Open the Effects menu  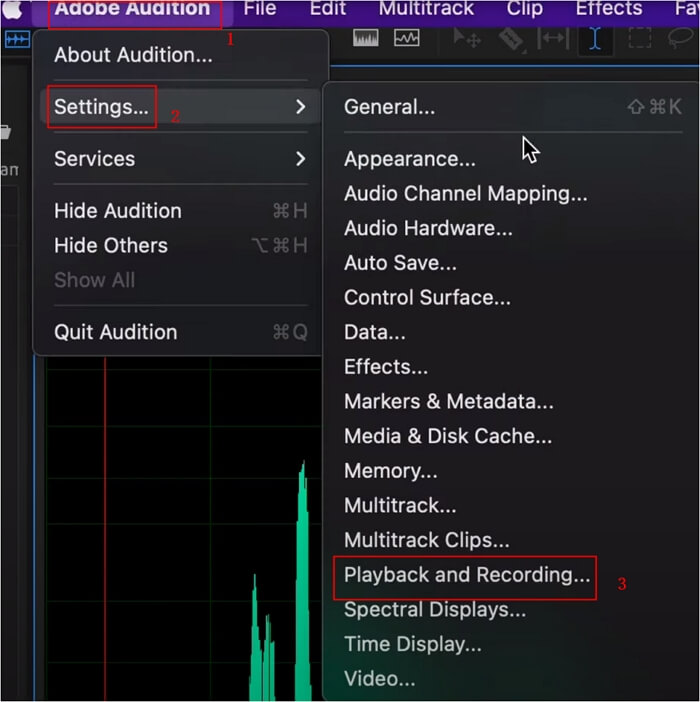coord(609,9)
